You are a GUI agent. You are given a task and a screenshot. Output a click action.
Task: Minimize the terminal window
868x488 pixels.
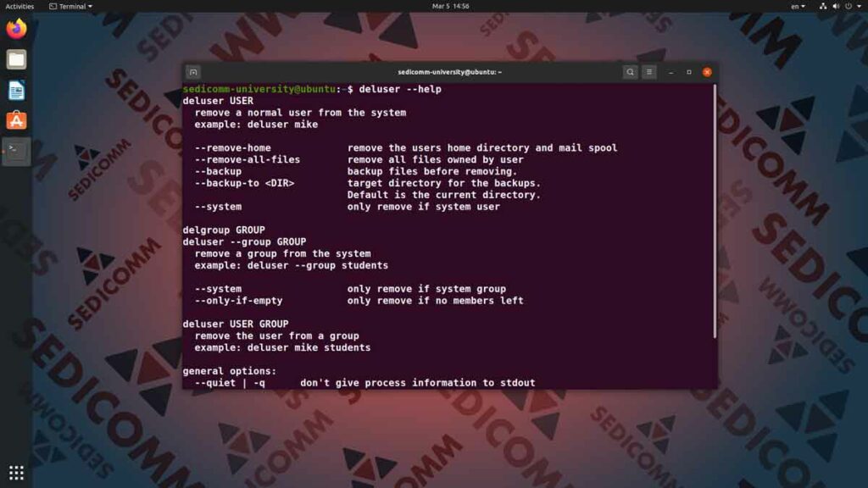click(x=671, y=72)
